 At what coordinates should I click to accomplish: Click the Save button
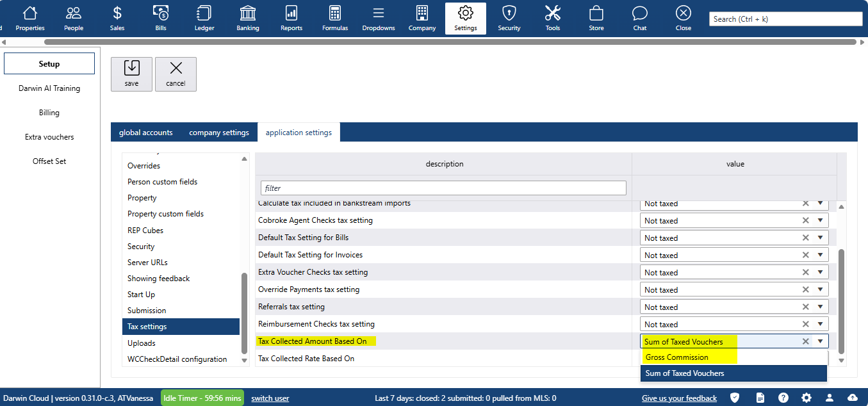click(x=131, y=74)
